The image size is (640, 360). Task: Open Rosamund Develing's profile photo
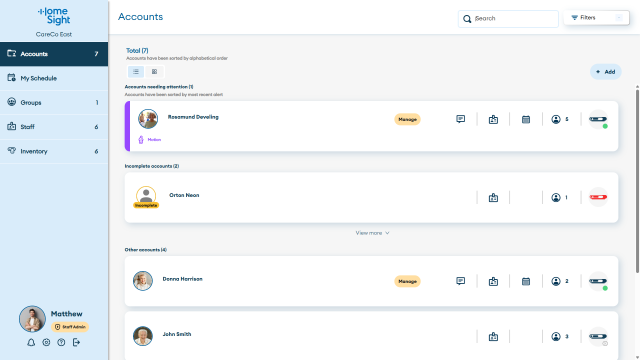tap(148, 119)
